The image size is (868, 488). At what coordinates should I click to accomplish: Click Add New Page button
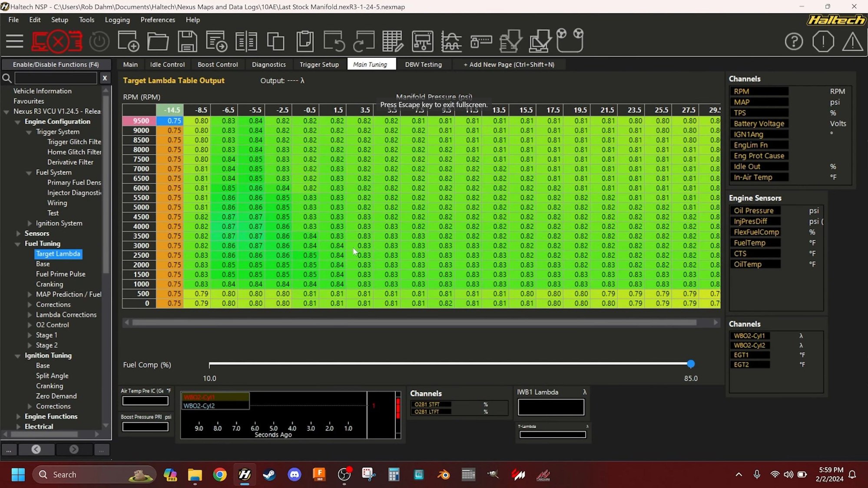pyautogui.click(x=509, y=64)
